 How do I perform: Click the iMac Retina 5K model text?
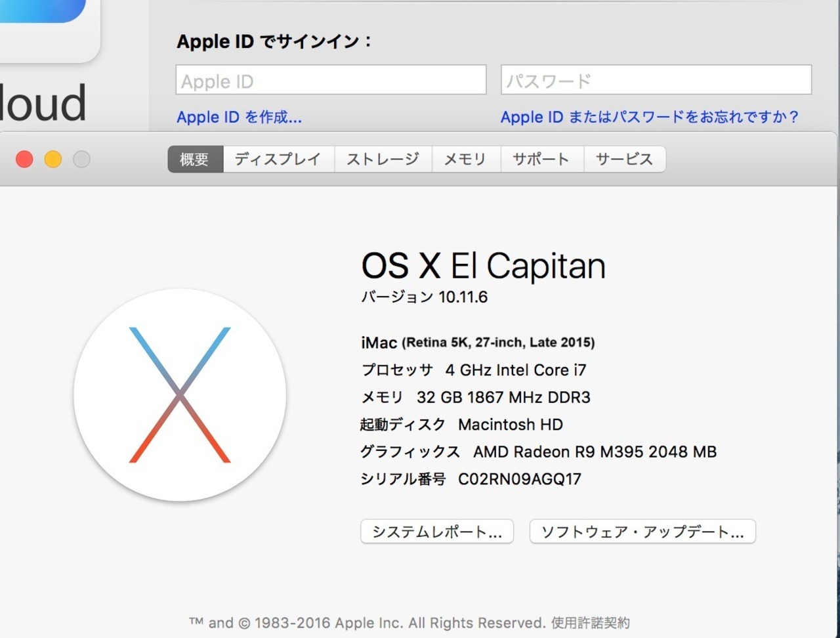point(478,343)
